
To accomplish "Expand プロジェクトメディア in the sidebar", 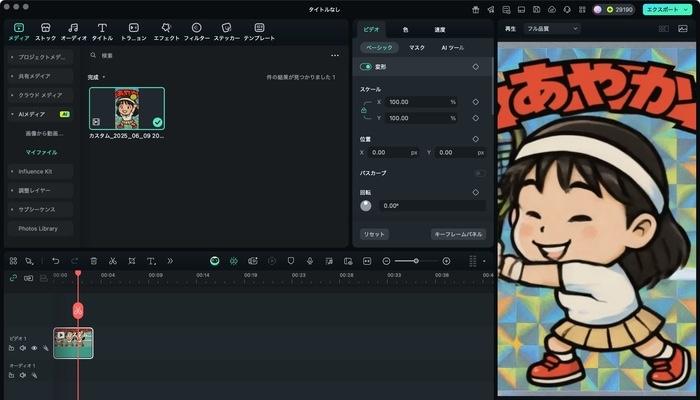I will (41, 57).
